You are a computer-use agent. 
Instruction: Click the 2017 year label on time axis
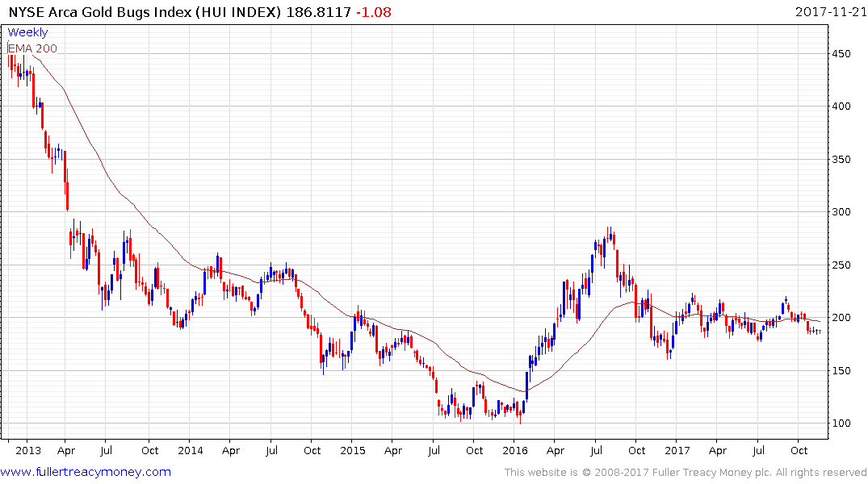tap(677, 450)
